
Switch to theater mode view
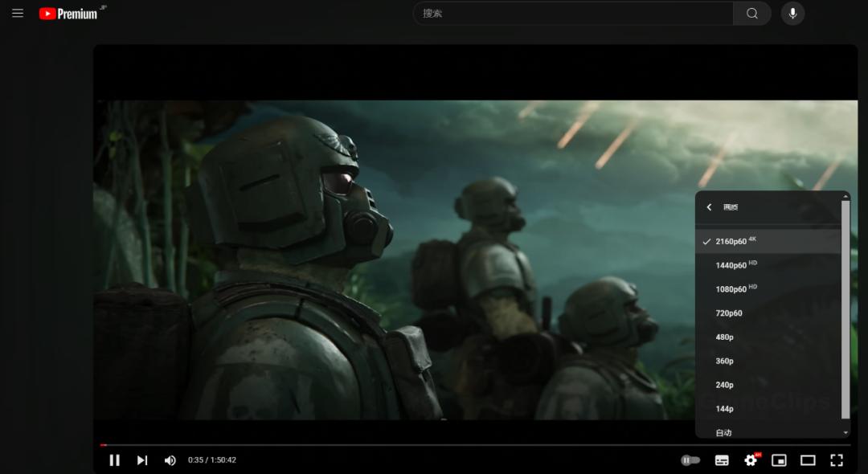808,460
